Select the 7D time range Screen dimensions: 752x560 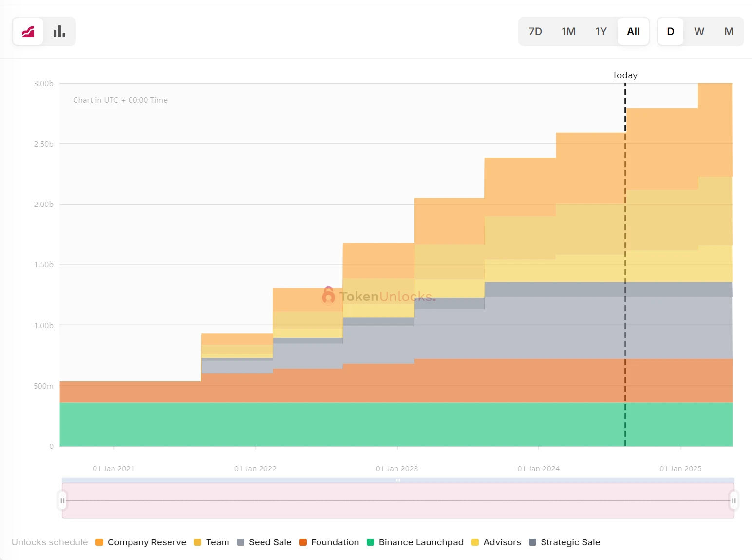535,32
